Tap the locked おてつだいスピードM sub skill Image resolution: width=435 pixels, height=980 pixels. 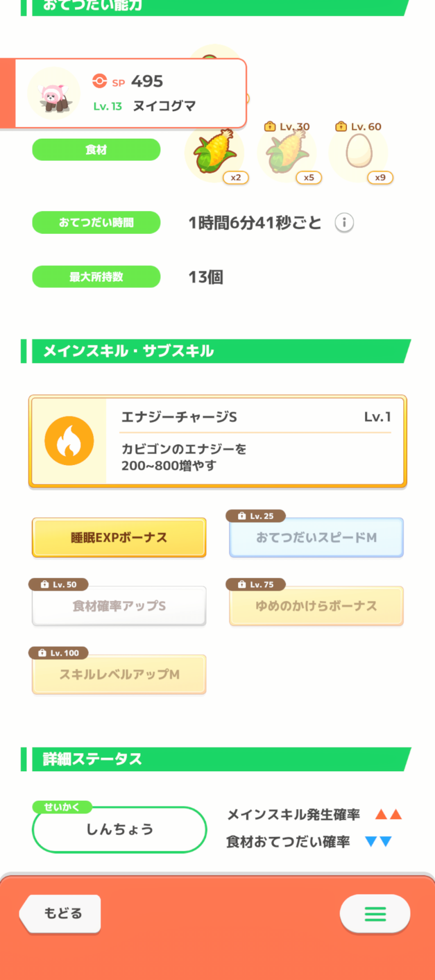pos(316,538)
